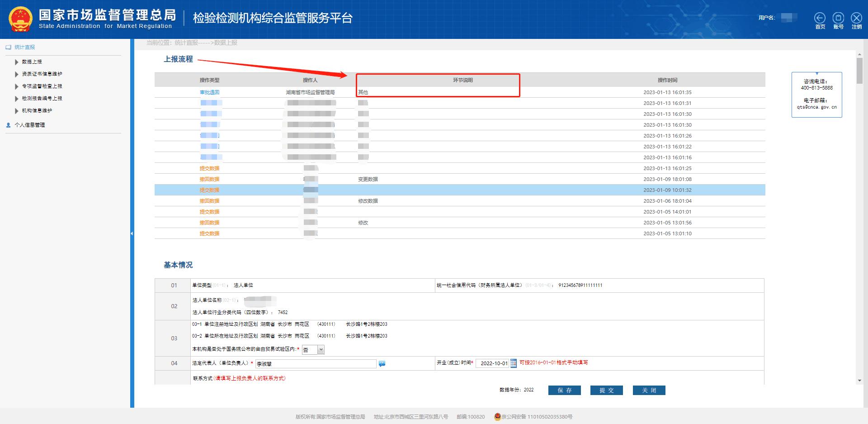The width and height of the screenshot is (868, 424).
Task: Click the 保存 save button
Action: (x=564, y=390)
